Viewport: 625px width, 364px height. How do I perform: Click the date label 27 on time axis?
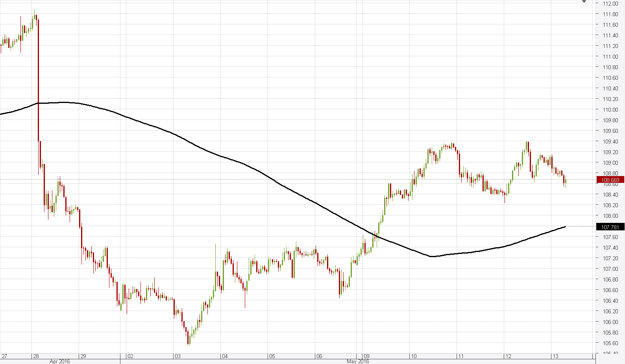click(4, 357)
